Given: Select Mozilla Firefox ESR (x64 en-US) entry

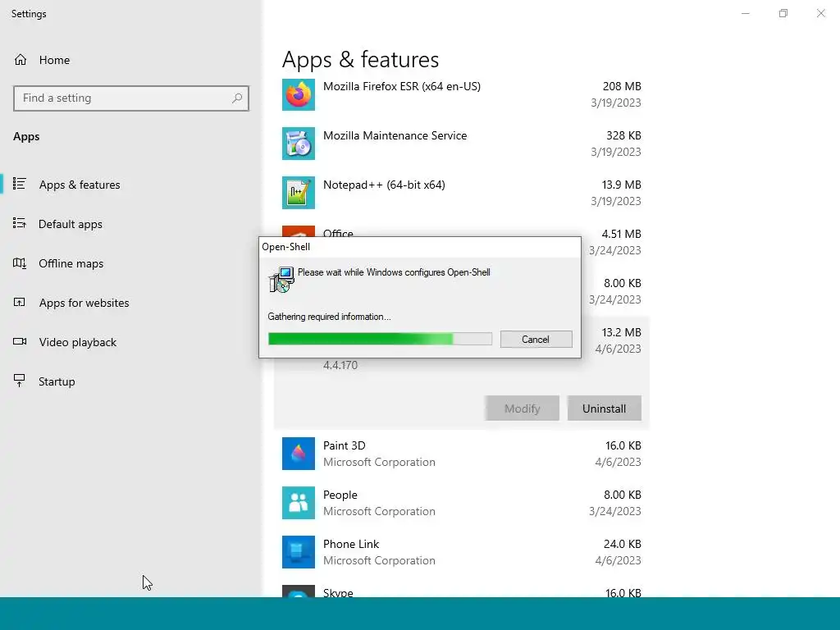Looking at the screenshot, I should (461, 94).
